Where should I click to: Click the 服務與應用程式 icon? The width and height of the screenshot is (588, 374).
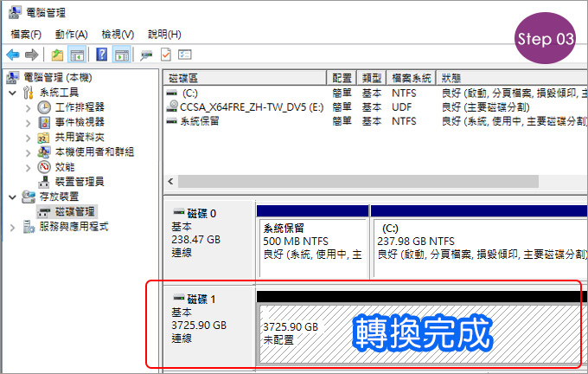29,227
